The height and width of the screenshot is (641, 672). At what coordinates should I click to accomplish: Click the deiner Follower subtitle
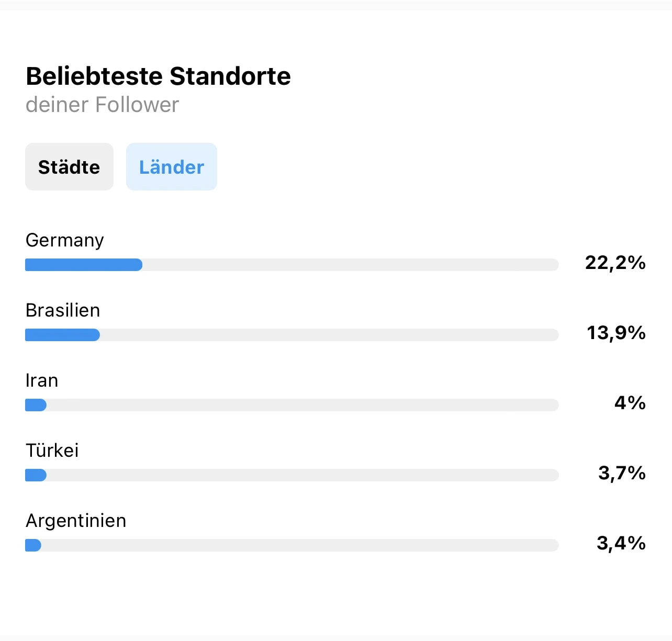pyautogui.click(x=102, y=105)
